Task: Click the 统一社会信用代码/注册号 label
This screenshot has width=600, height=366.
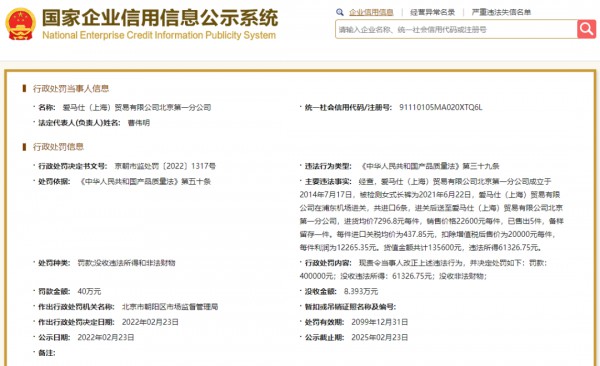Action: coord(348,108)
